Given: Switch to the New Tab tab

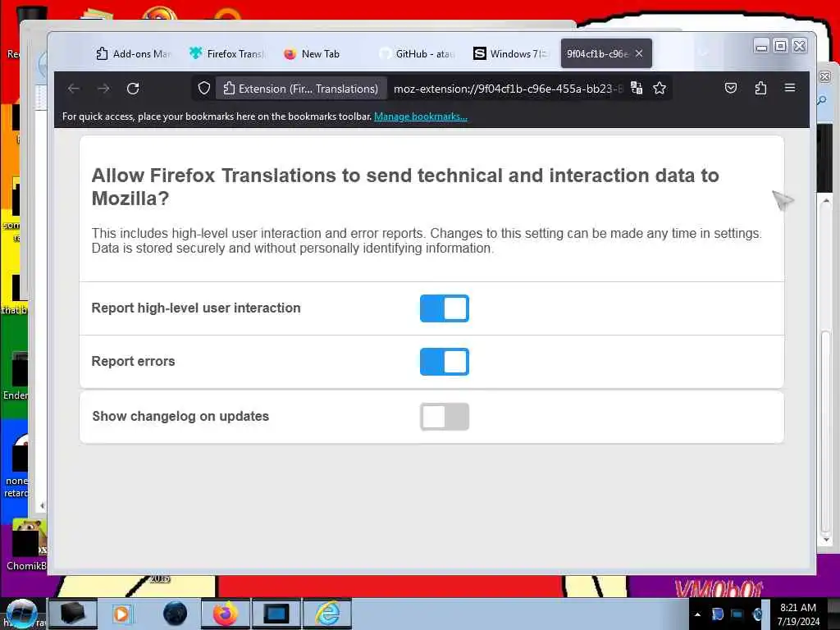Looking at the screenshot, I should pyautogui.click(x=321, y=53).
